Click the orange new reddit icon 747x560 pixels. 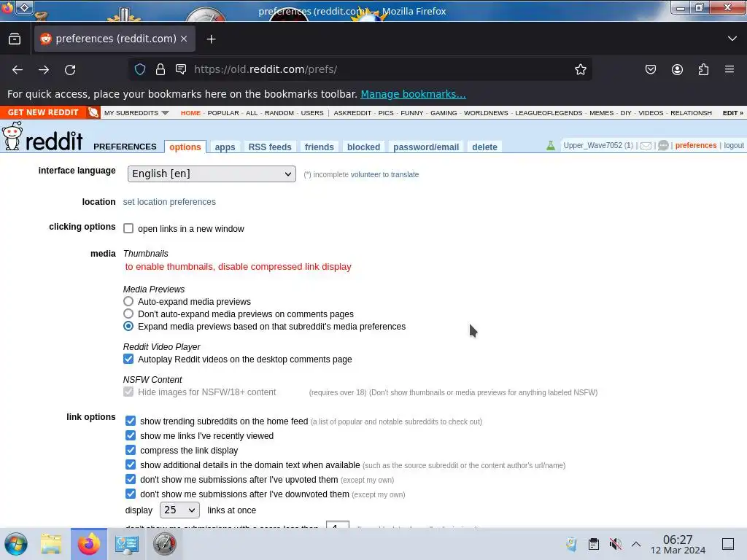pos(93,112)
